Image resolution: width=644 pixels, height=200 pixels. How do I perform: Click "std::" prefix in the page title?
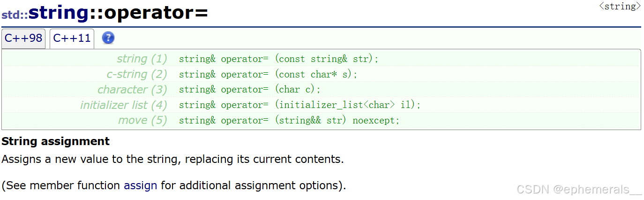pyautogui.click(x=14, y=15)
